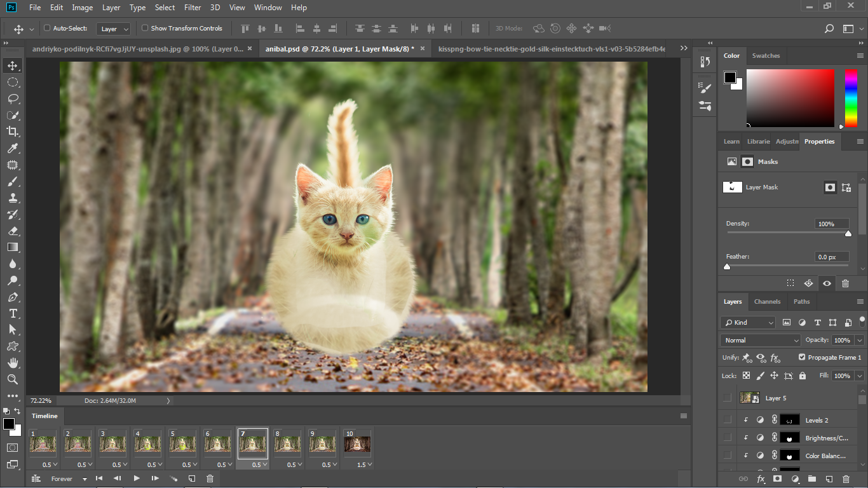
Task: Select the Crop tool
Action: (13, 132)
